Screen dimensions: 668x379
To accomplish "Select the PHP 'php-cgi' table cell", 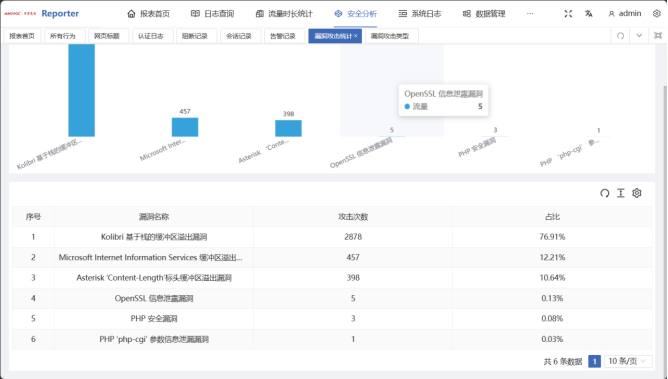I will pos(154,339).
